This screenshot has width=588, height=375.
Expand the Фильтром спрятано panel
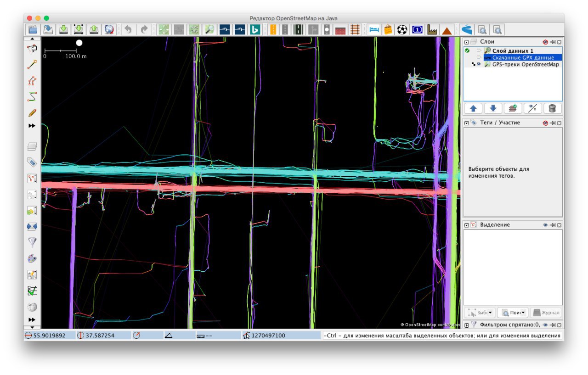(x=467, y=325)
